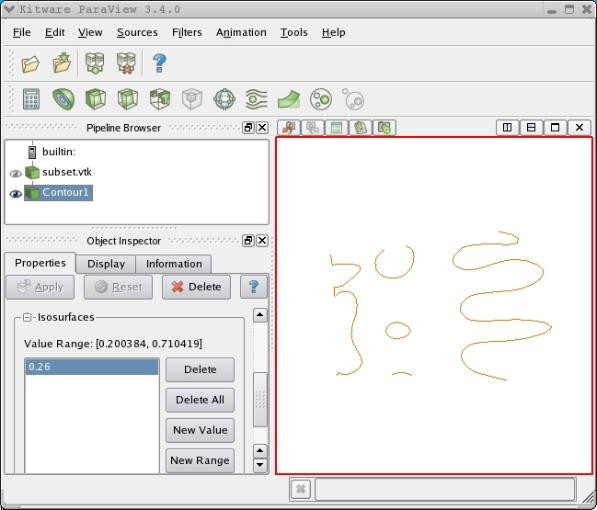This screenshot has width=597, height=510.
Task: Open the Animation menu
Action: [241, 32]
